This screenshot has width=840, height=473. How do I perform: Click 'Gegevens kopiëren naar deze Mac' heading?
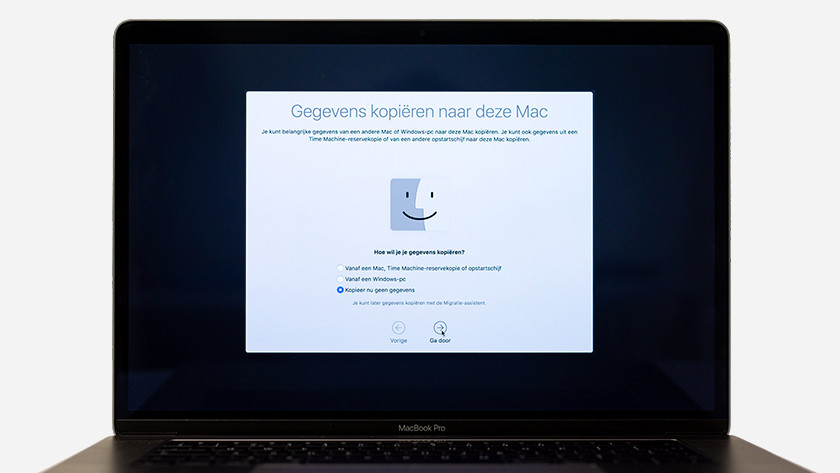click(x=419, y=111)
